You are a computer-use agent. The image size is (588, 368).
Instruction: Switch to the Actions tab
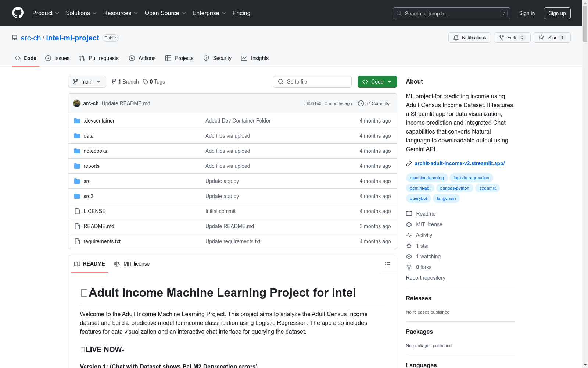pos(142,58)
